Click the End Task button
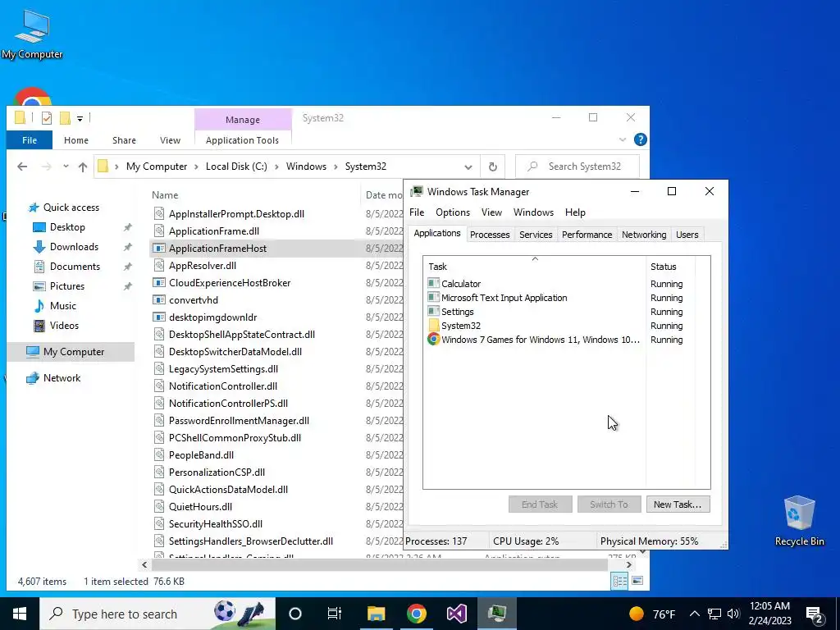This screenshot has height=630, width=840. [x=540, y=504]
